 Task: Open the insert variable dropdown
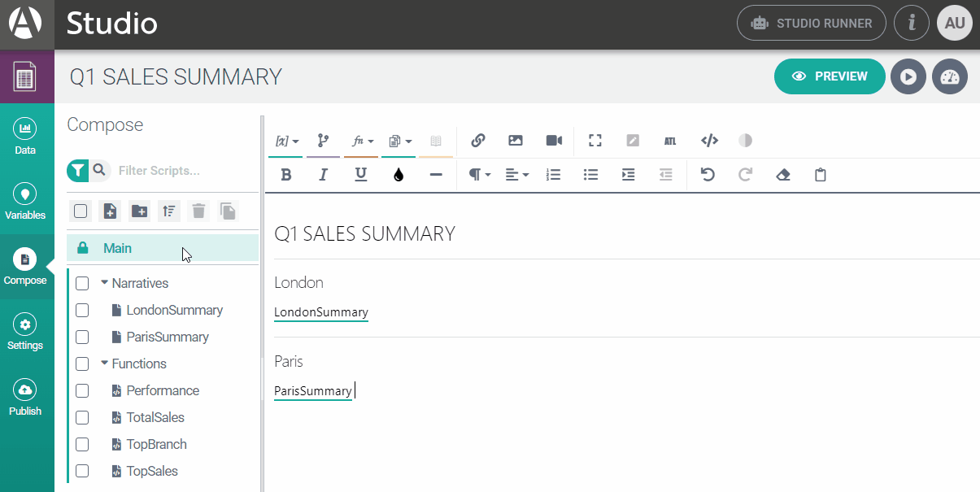(287, 141)
